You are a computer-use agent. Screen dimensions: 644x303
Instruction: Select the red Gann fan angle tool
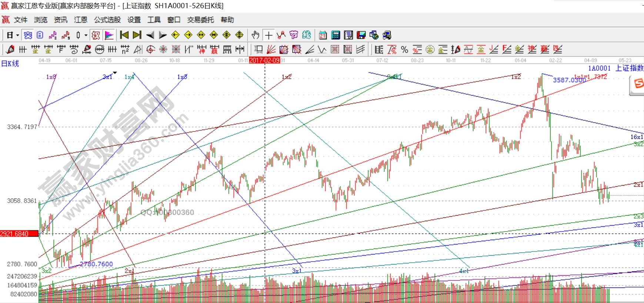click(x=271, y=49)
